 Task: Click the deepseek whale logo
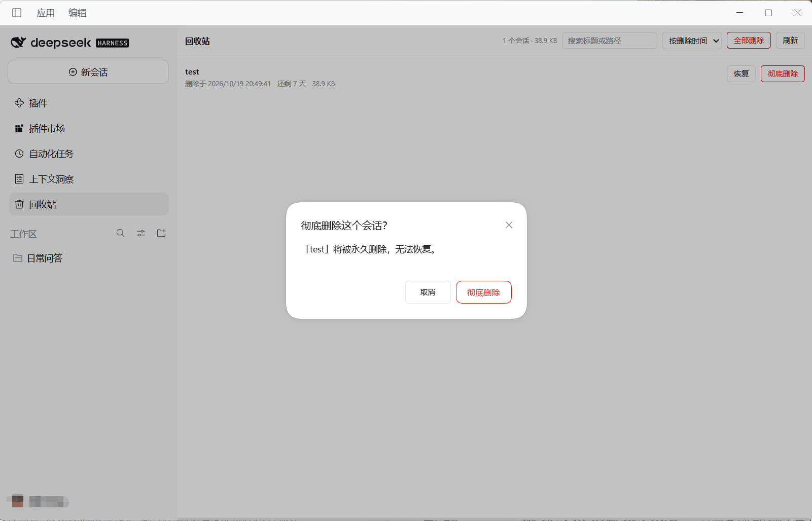18,43
